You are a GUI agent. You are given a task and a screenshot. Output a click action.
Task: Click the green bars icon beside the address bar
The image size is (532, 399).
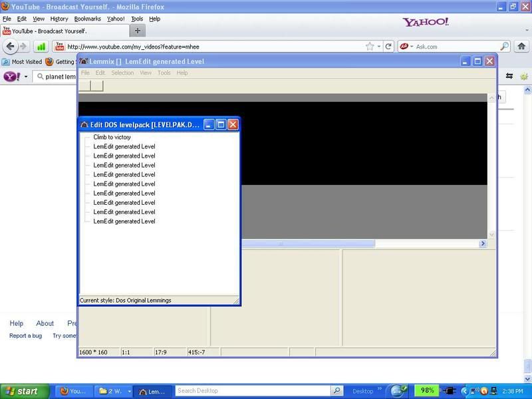41,47
